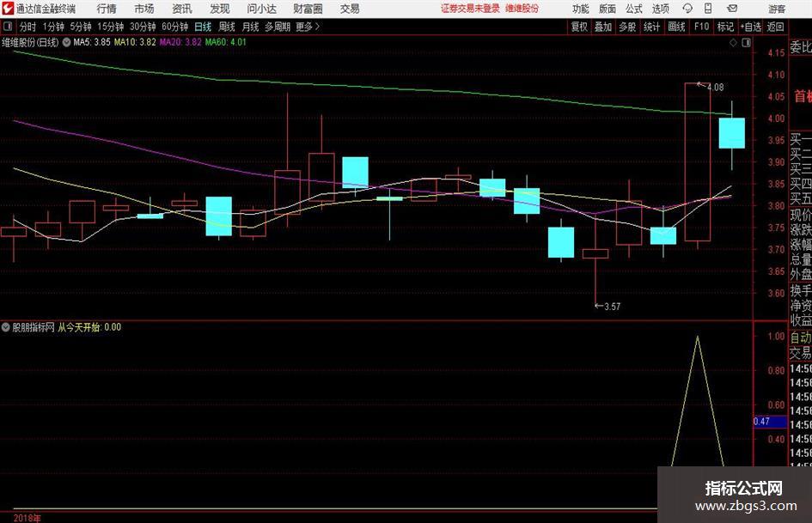The image size is (812, 523).
Task: Switch to 周线 weekly period
Action: click(226, 27)
